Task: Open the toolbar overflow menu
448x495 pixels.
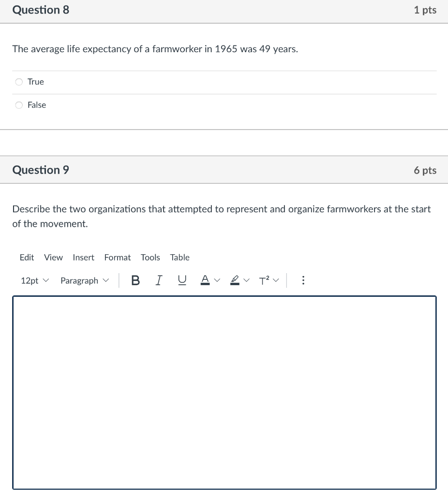Action: [x=303, y=280]
